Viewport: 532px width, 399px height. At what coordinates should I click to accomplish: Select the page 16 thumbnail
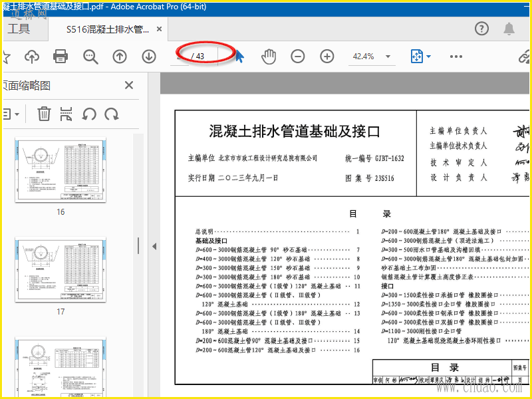[x=61, y=170]
